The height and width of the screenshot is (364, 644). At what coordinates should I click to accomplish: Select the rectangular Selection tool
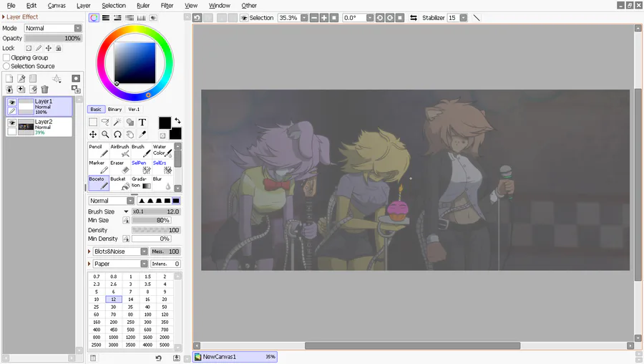[x=93, y=122]
